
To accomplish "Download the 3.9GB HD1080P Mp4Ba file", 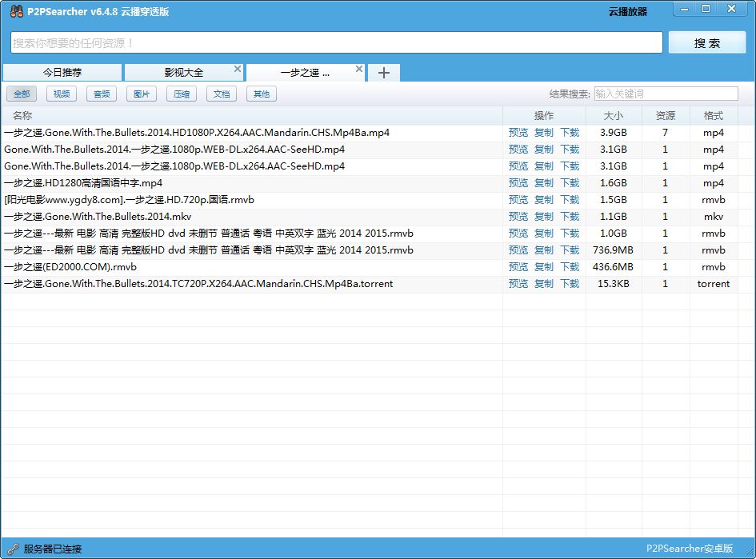I will click(x=570, y=133).
